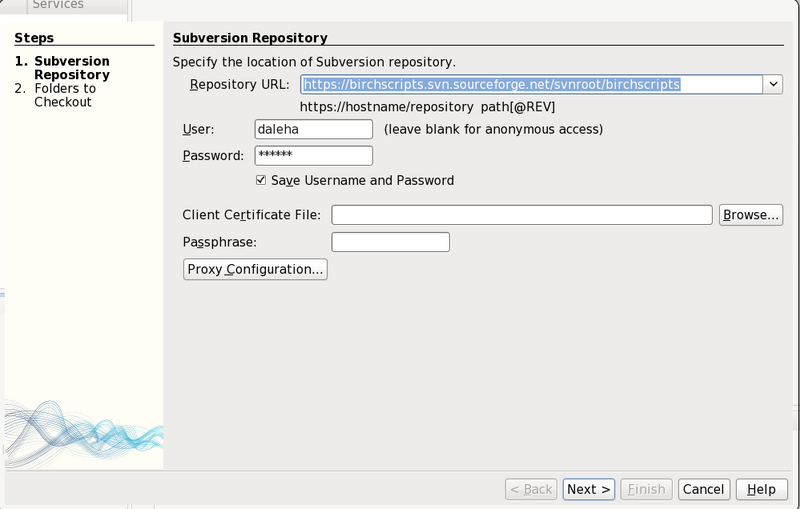Open Proxy Configuration... dialog
Image resolution: width=800 pixels, height=509 pixels.
(x=256, y=269)
